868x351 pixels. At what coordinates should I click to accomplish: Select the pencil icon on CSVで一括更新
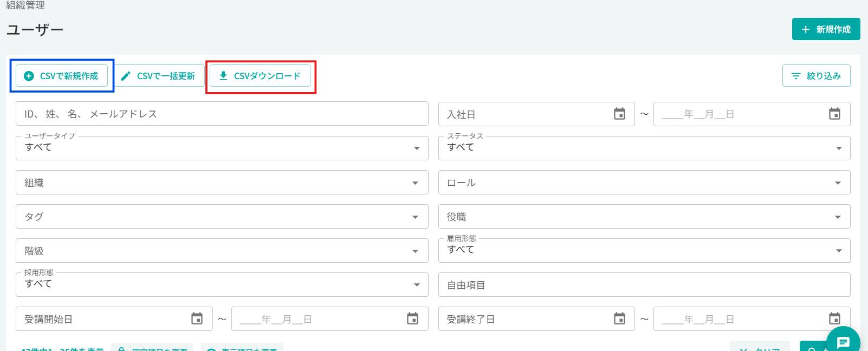[126, 76]
